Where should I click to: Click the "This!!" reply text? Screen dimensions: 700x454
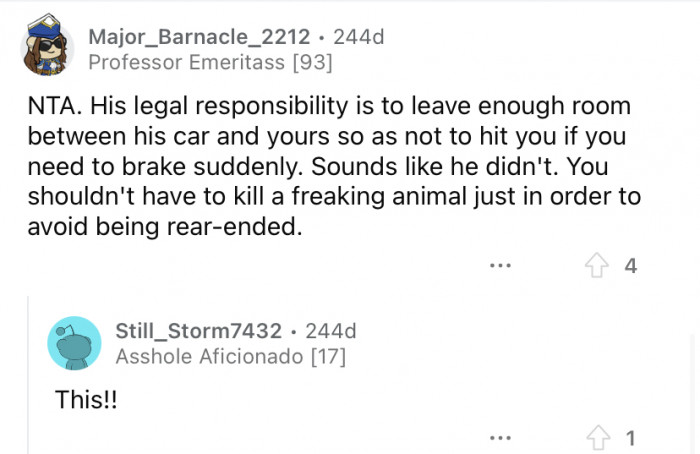pos(84,398)
